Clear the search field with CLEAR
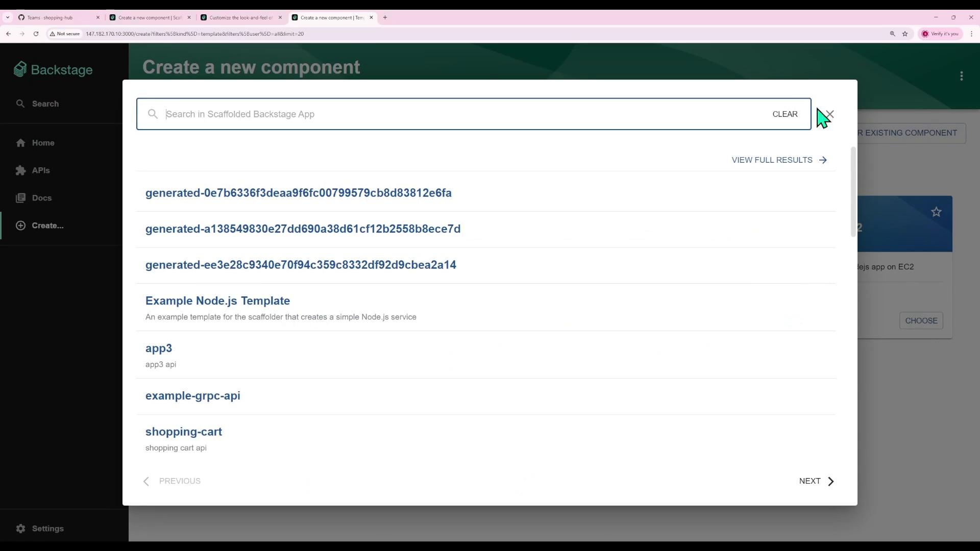 coord(785,114)
